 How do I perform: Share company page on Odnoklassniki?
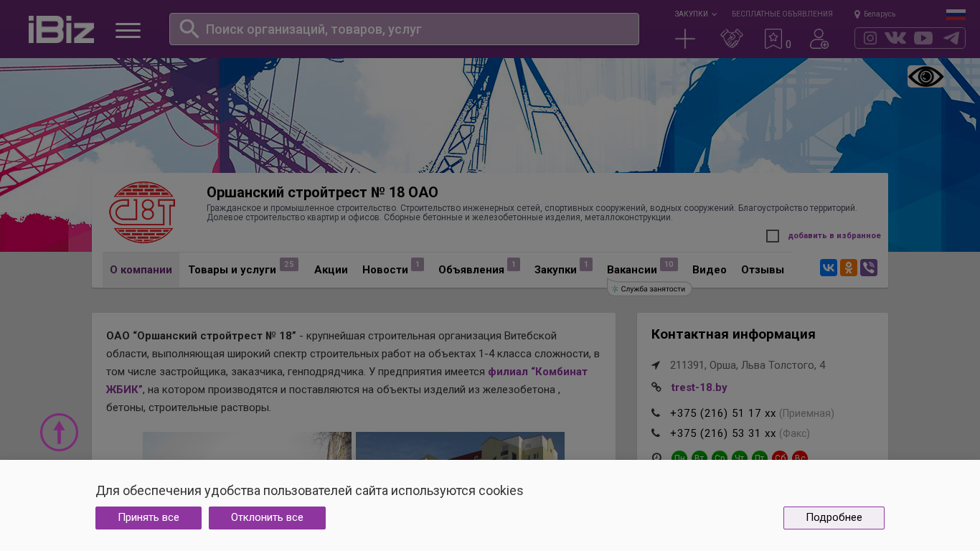[x=849, y=268]
